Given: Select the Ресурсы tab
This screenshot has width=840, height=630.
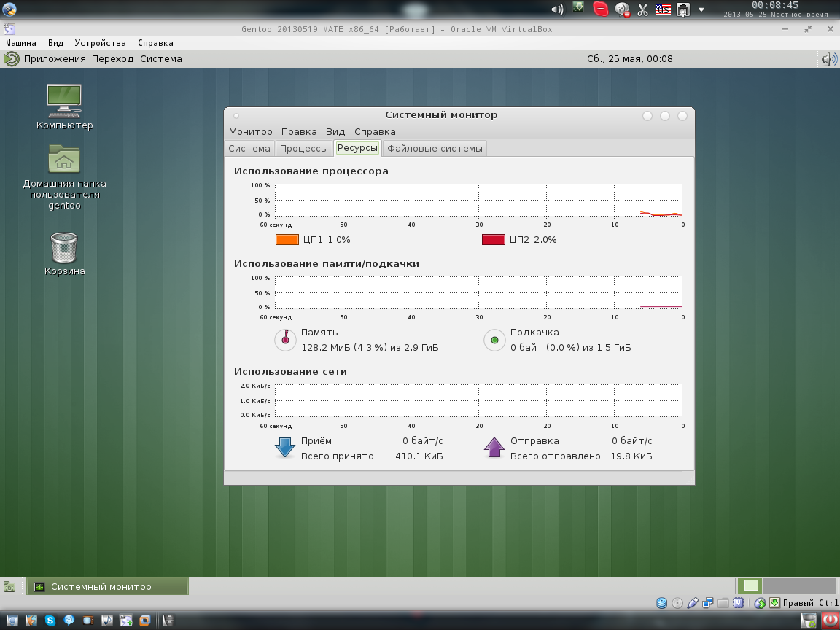Looking at the screenshot, I should pyautogui.click(x=357, y=148).
